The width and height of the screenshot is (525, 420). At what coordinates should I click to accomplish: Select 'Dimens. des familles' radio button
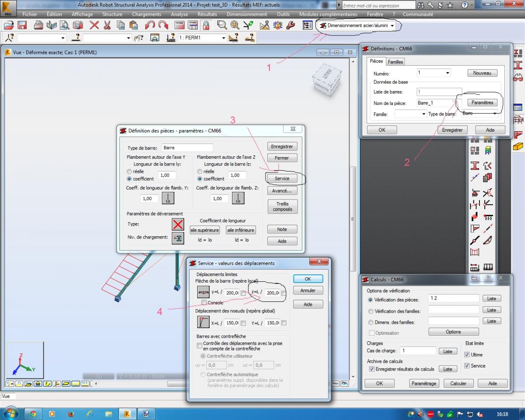tap(371, 322)
